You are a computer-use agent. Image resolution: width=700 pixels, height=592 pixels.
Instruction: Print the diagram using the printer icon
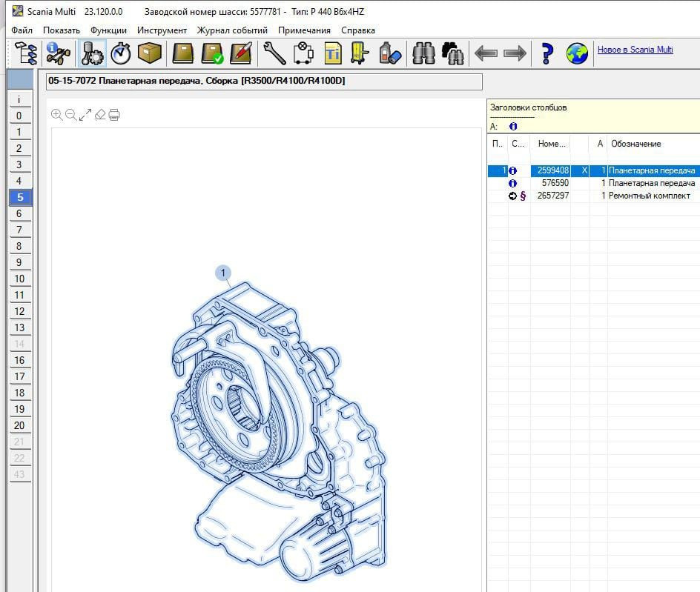114,115
